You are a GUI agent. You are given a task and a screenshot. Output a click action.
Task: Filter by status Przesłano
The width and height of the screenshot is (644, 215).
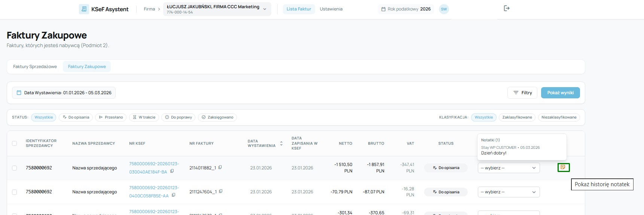tap(111, 117)
